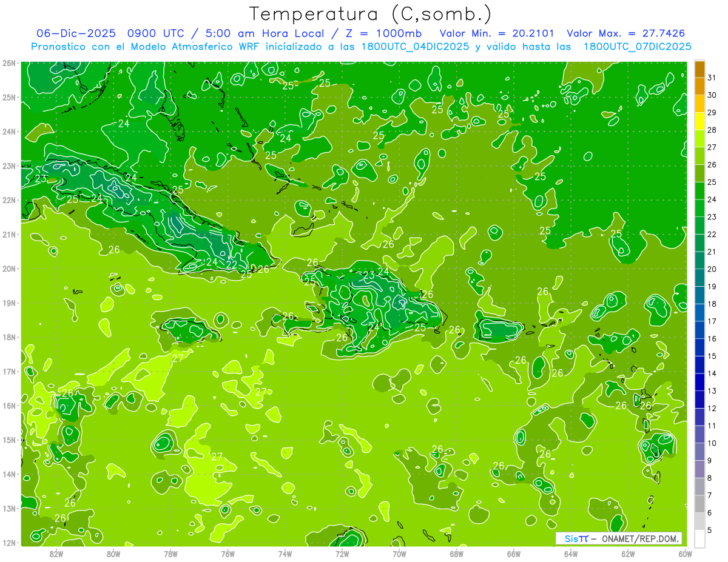The width and height of the screenshot is (728, 562).
Task: Click the 24N latitude axis label
Action: (x=8, y=132)
